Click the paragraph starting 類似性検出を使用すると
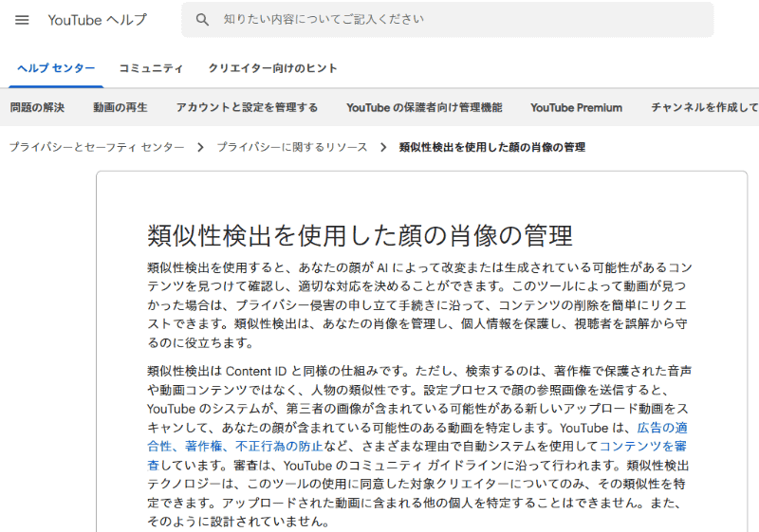 [x=419, y=305]
